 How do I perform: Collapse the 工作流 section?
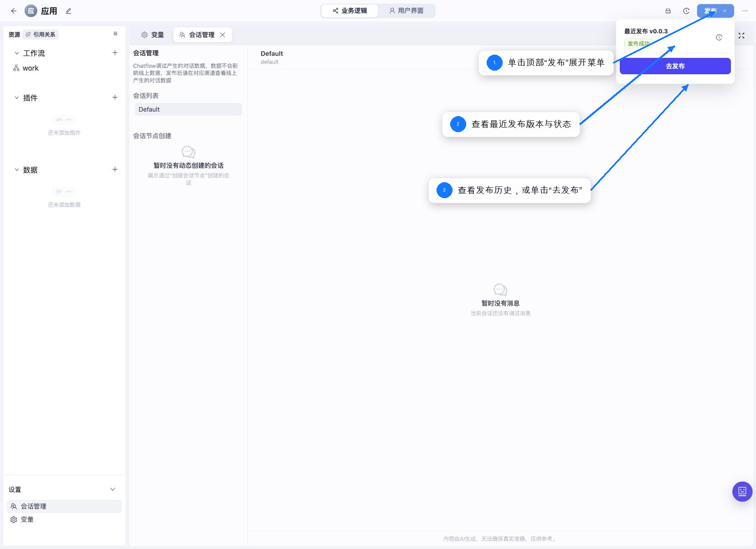[17, 53]
